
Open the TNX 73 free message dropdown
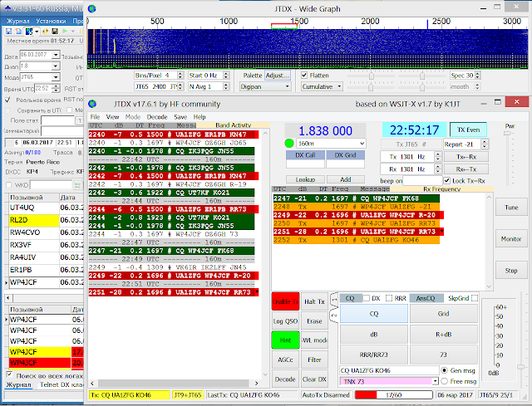click(435, 381)
